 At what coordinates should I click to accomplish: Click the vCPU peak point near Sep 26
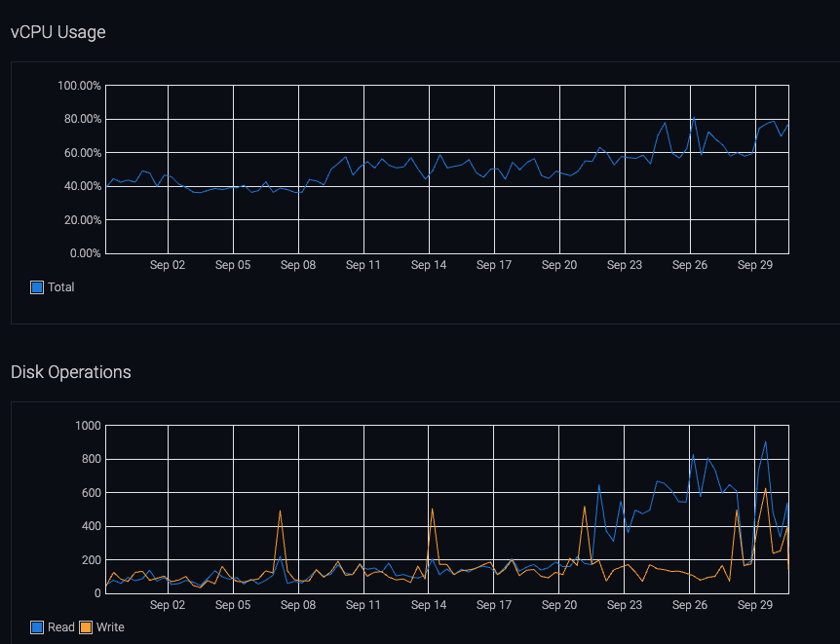(694, 117)
